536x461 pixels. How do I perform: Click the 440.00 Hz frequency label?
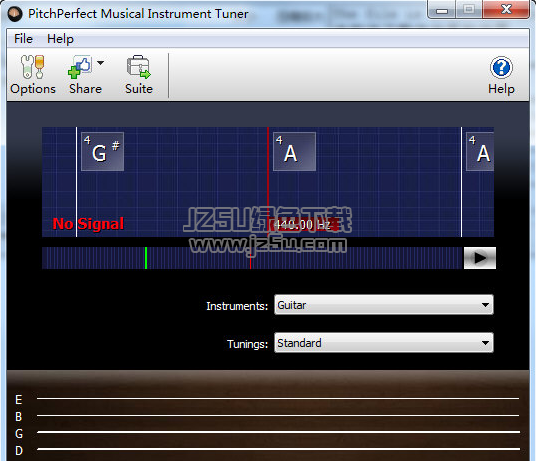click(302, 225)
